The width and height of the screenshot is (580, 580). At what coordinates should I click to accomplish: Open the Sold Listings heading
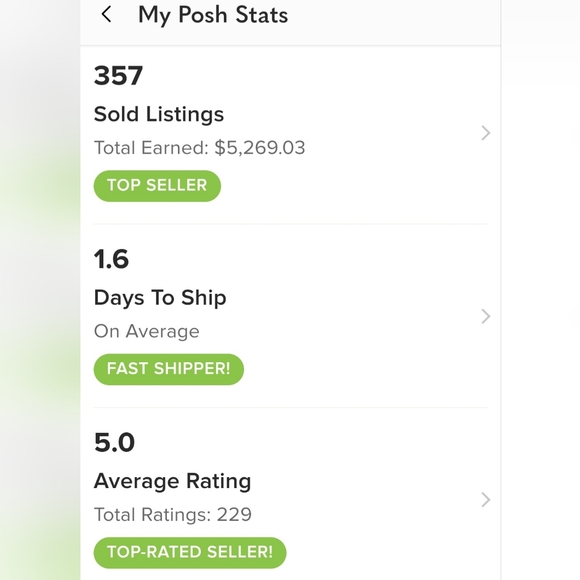click(x=159, y=114)
